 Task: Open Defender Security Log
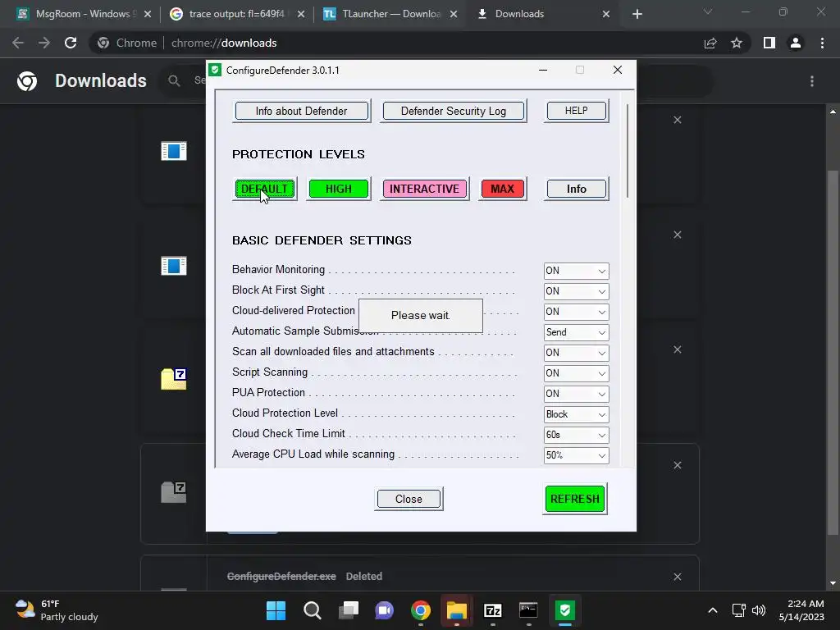pos(453,111)
